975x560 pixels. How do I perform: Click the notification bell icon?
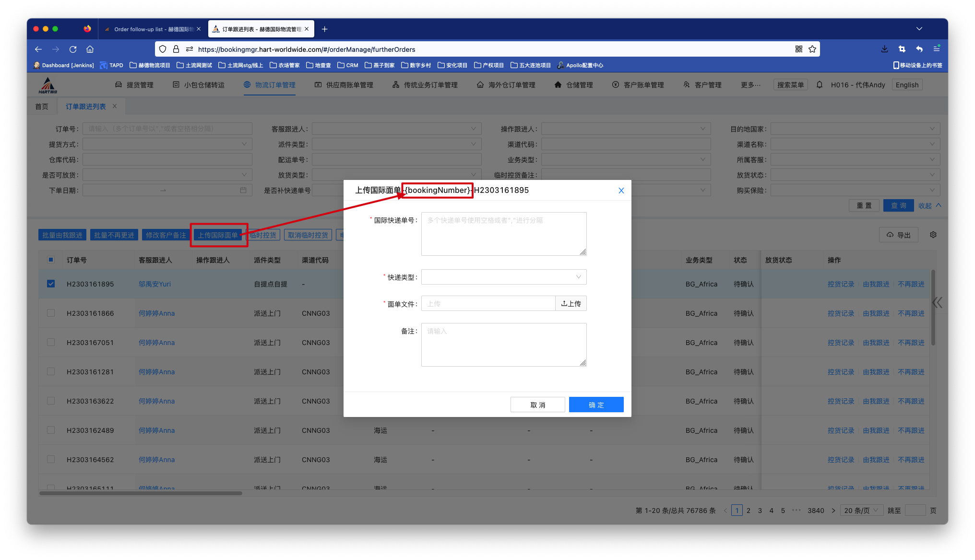pyautogui.click(x=820, y=85)
